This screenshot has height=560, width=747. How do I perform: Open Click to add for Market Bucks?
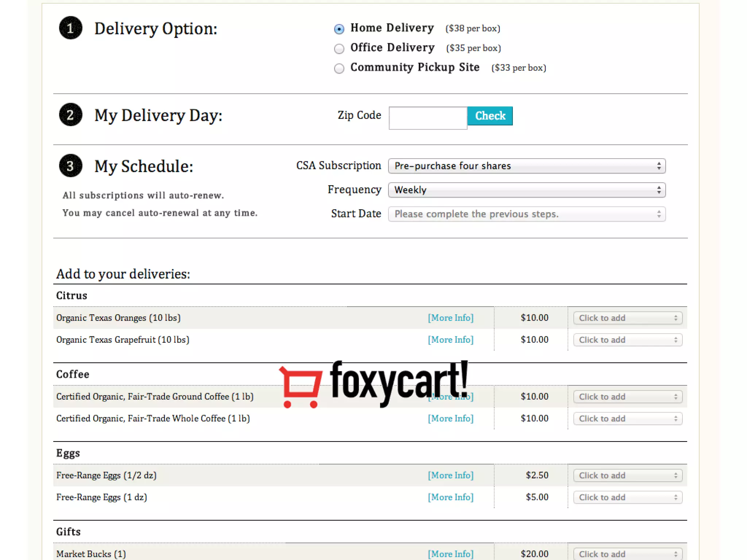point(627,554)
